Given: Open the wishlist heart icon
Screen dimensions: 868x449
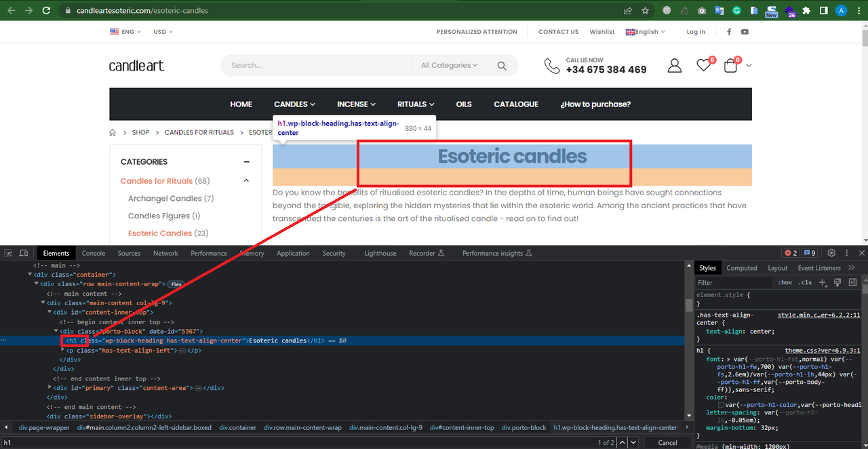Looking at the screenshot, I should click(704, 66).
